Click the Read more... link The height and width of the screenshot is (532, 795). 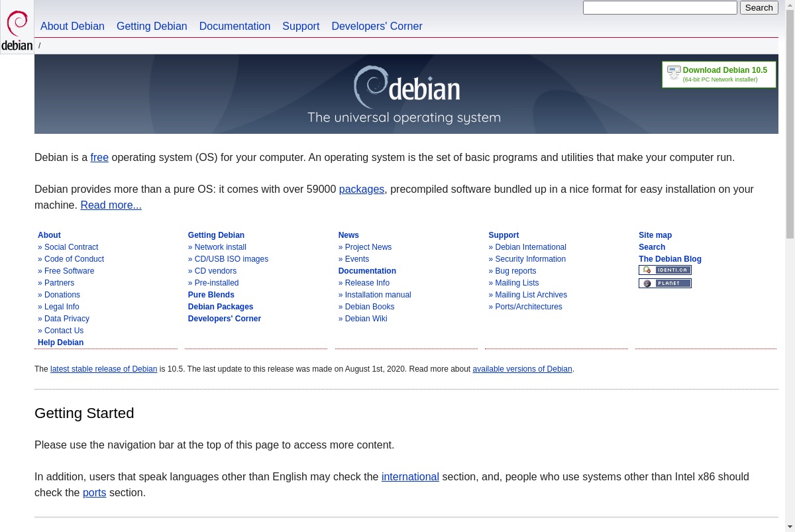(x=111, y=205)
